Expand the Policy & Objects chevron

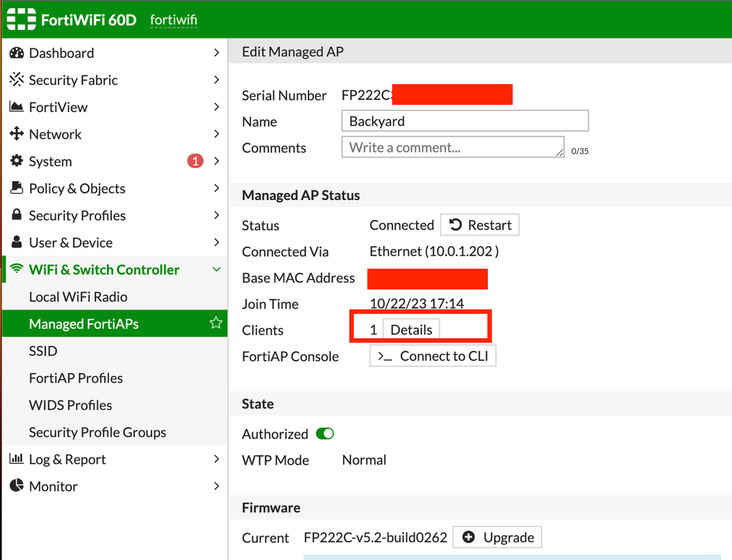pos(216,188)
